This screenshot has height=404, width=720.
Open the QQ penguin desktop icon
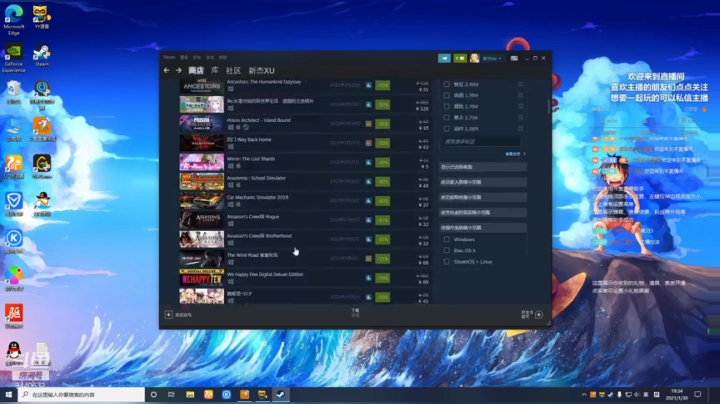14,354
